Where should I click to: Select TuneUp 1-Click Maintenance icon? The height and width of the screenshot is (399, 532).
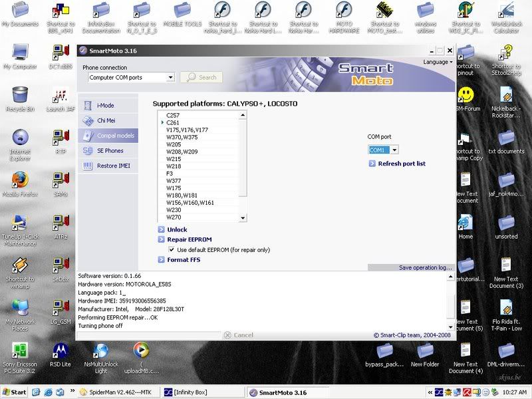pyautogui.click(x=20, y=230)
